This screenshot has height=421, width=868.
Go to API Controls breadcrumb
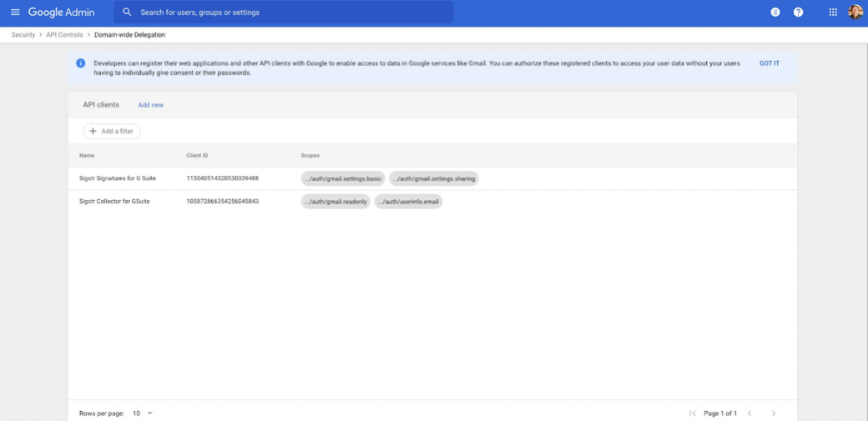(65, 35)
